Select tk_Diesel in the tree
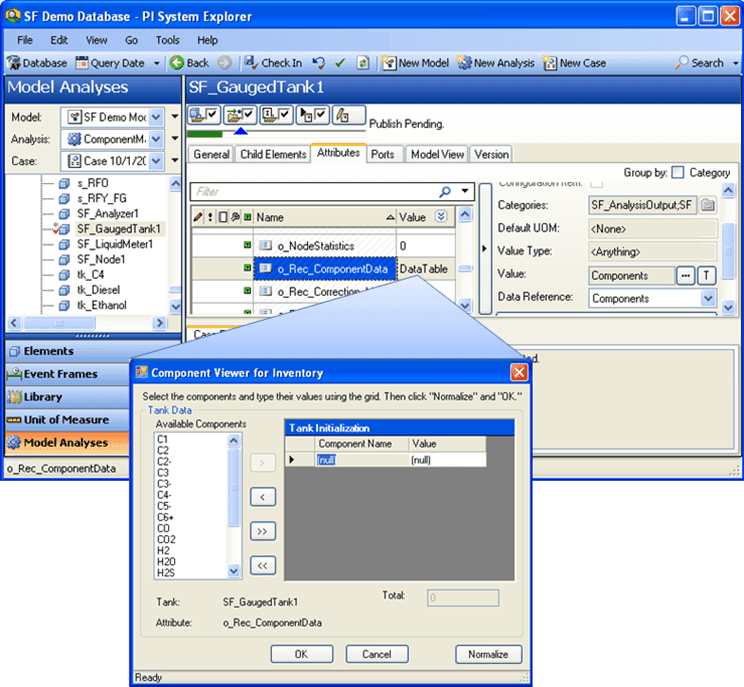 click(x=99, y=290)
